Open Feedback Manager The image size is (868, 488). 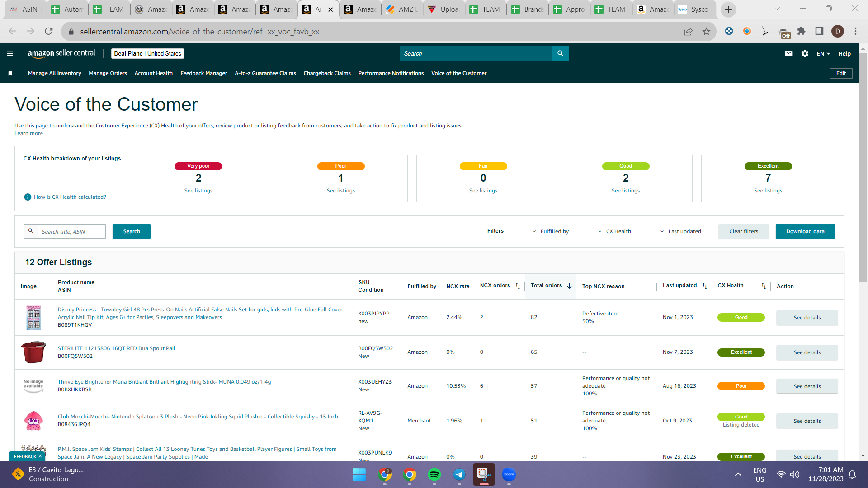click(204, 73)
